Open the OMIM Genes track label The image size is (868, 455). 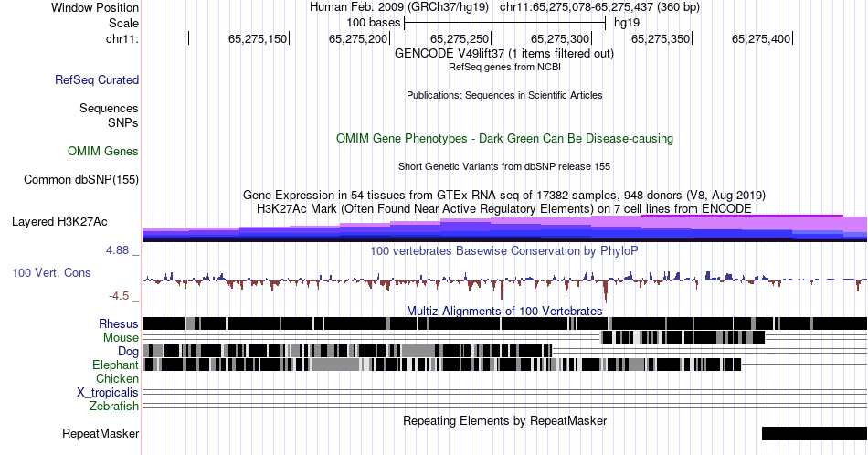point(103,151)
